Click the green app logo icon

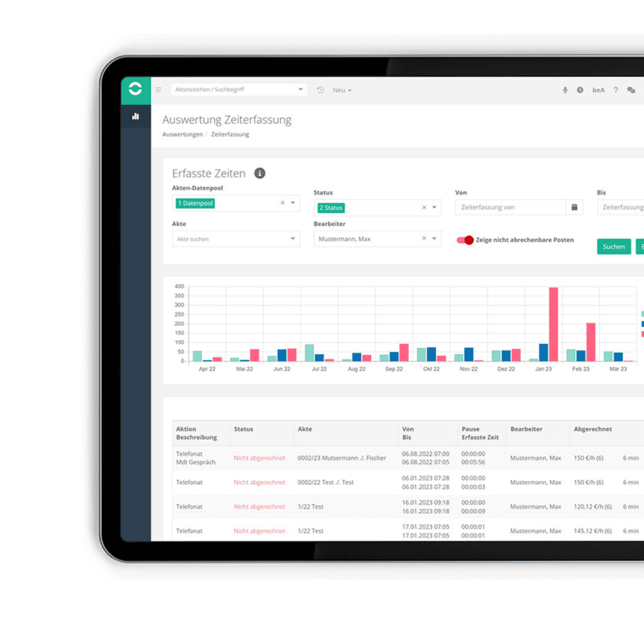pos(135,89)
